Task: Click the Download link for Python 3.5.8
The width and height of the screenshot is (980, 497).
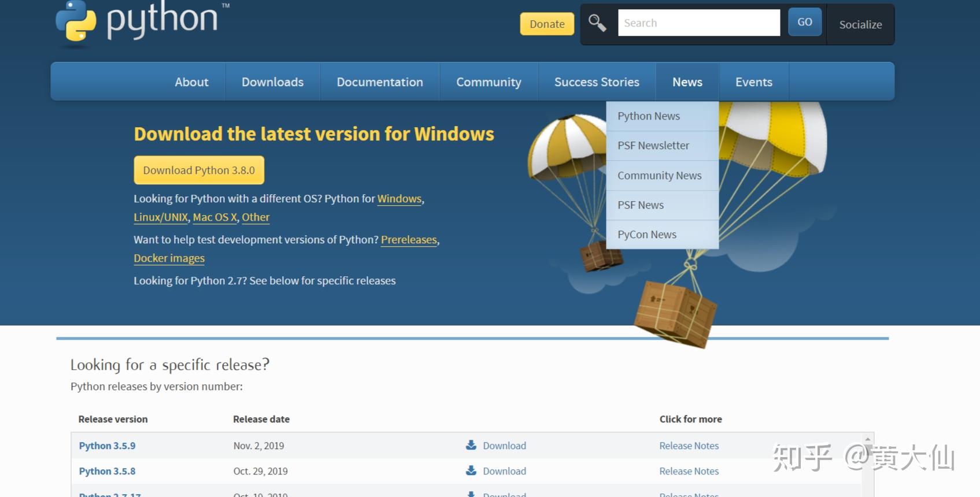Action: click(x=505, y=471)
